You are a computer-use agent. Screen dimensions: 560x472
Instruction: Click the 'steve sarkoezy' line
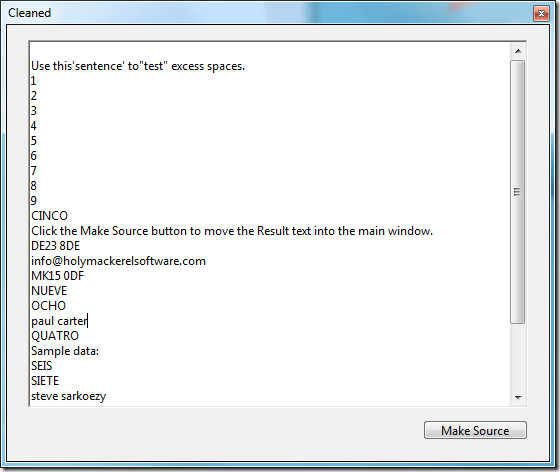[69, 396]
